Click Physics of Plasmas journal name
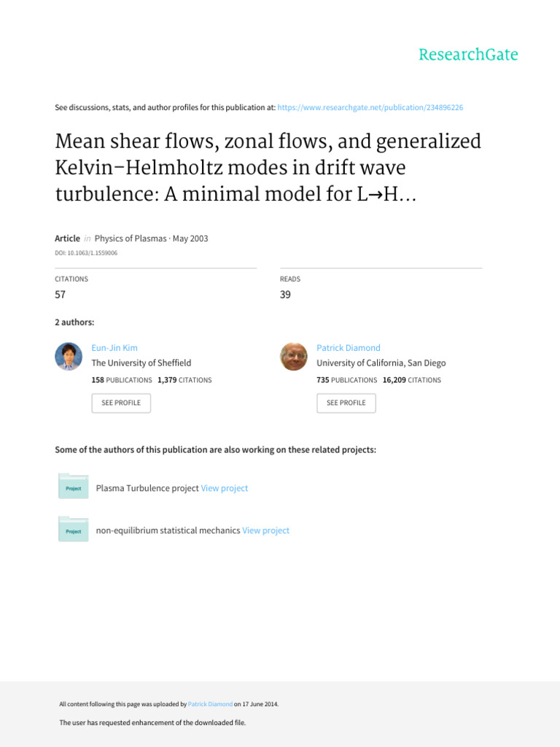The height and width of the screenshot is (747, 560). pyautogui.click(x=131, y=239)
